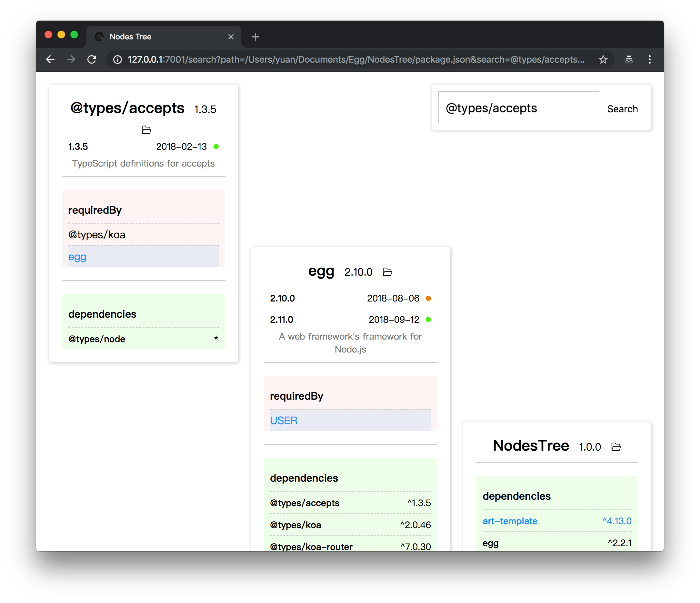Click date 2018-09-12 in egg card
This screenshot has height=603, width=700.
pos(394,319)
